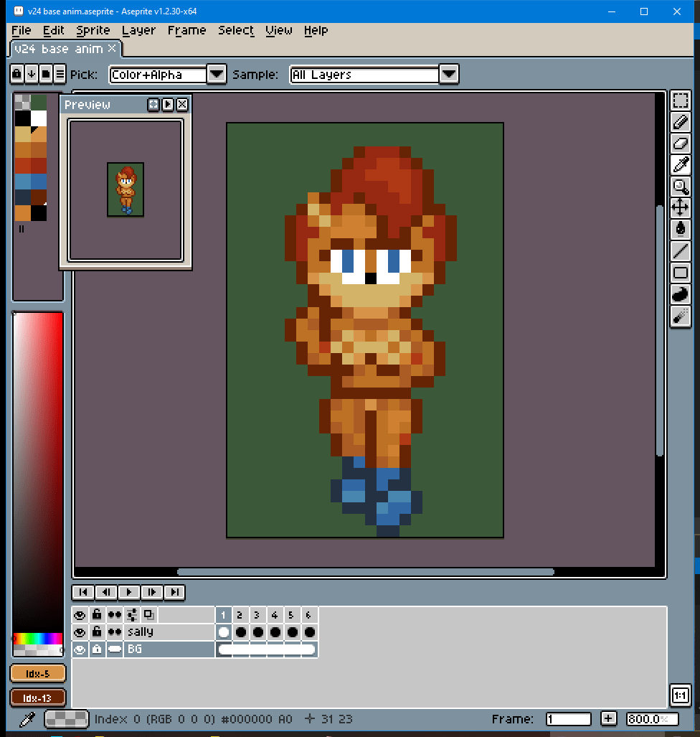The height and width of the screenshot is (737, 700).
Task: Expand the Sample All Layers dropdown
Action: (448, 74)
